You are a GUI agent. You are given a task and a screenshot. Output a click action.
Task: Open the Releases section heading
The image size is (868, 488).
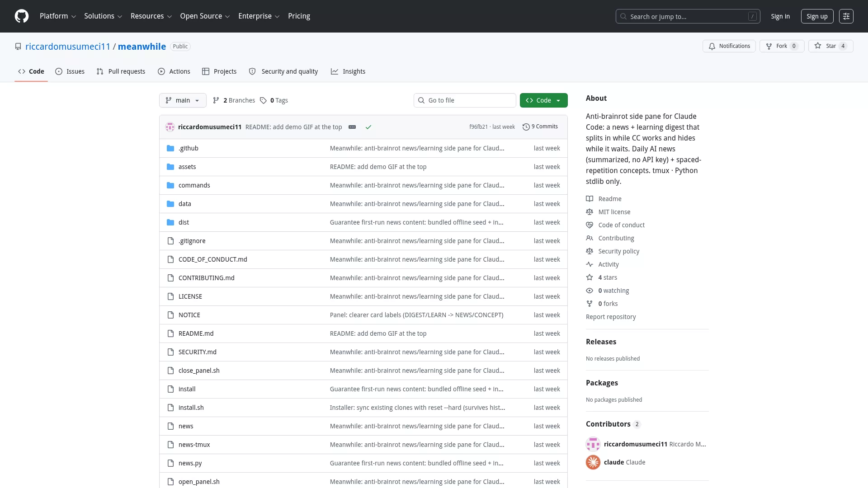[x=601, y=342]
